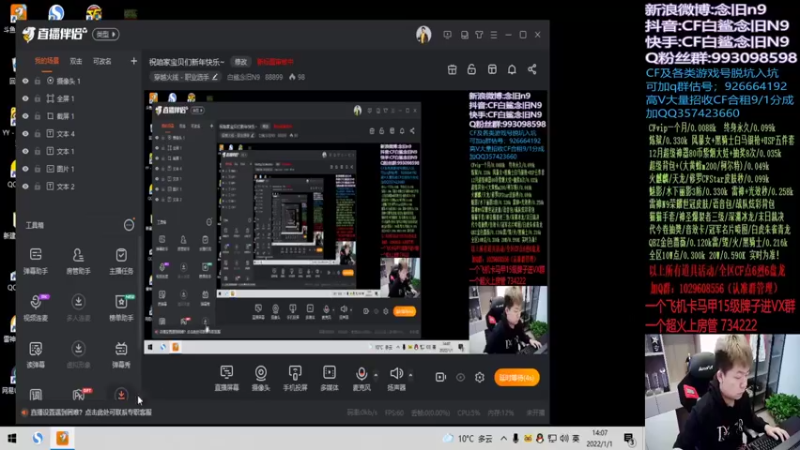Image resolution: width=800 pixels, height=450 pixels.
Task: Open the PK tool with the red badge
Action: coord(80,394)
